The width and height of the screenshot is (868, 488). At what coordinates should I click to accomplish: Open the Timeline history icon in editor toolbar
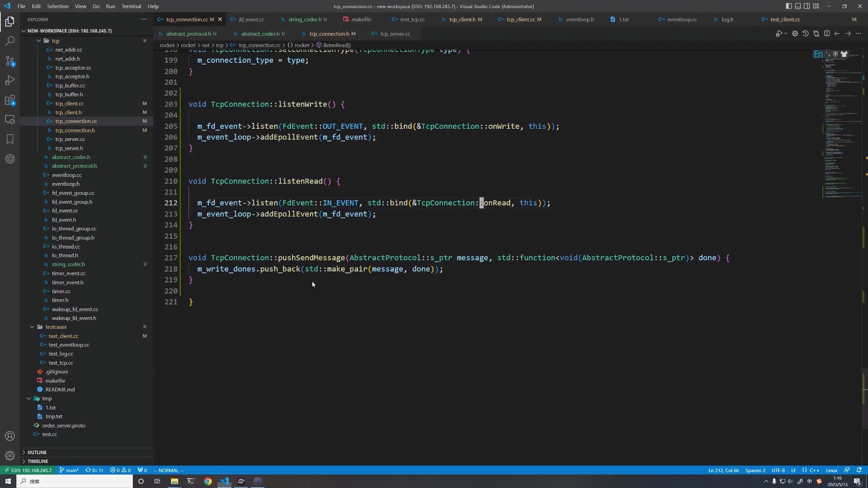(806, 33)
